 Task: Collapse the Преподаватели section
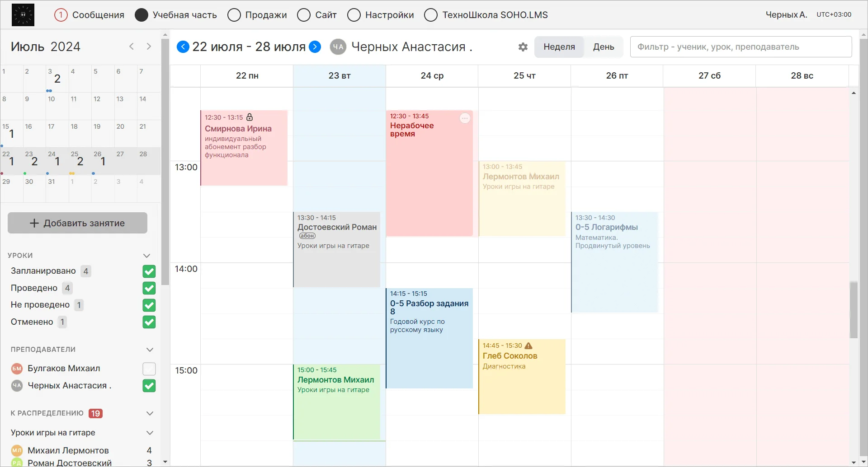pos(150,350)
